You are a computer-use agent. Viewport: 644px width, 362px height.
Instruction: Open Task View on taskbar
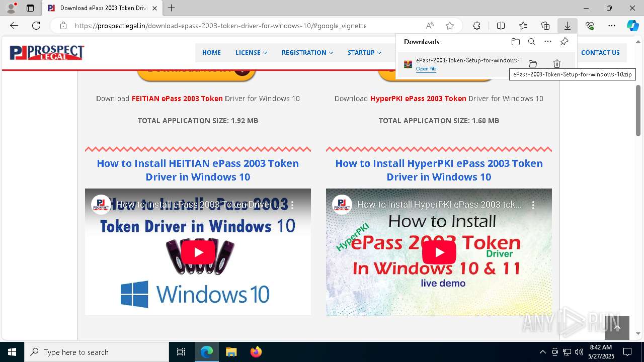click(181, 352)
